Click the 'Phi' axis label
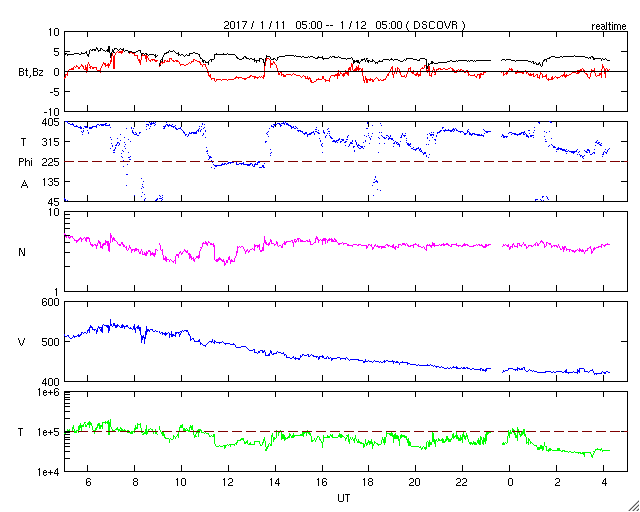The height and width of the screenshot is (512, 640). (x=25, y=163)
